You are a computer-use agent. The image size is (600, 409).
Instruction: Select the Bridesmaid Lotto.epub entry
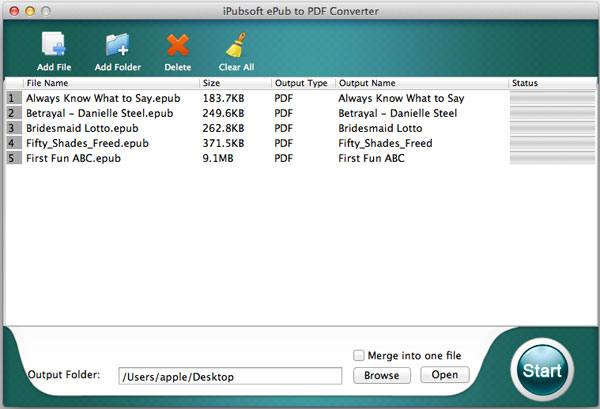click(300, 128)
